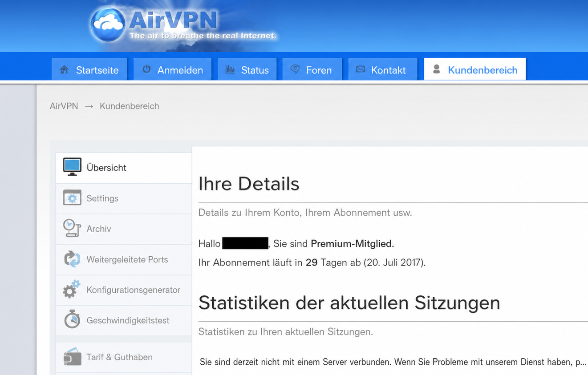Select Übersicht in the sidebar
The image size is (588, 375).
(124, 168)
